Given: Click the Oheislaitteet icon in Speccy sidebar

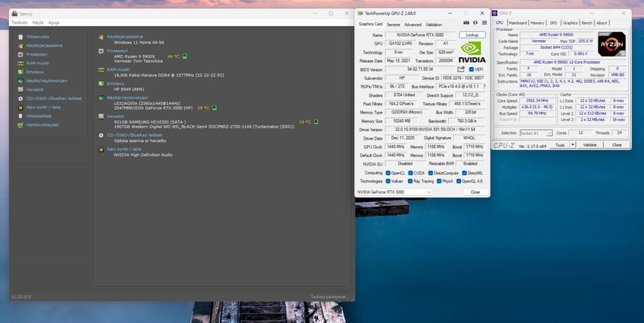Looking at the screenshot, I should point(21,116).
